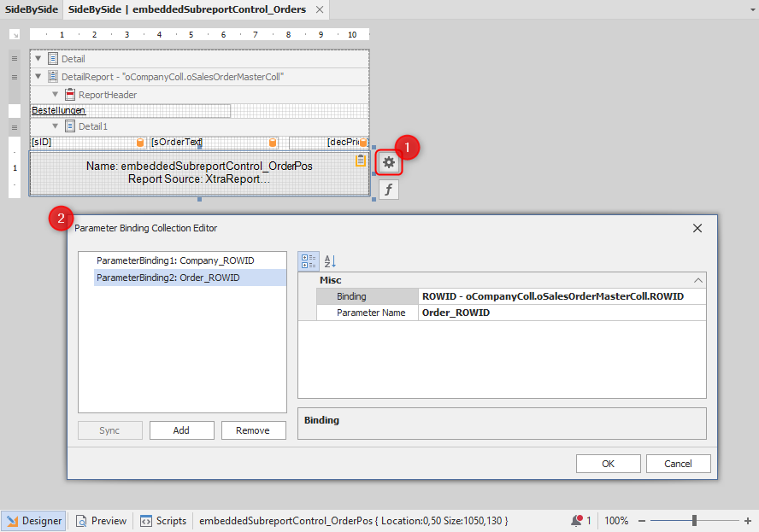Click the ruler corner select-all button
The height and width of the screenshot is (532, 759).
pyautogui.click(x=15, y=34)
